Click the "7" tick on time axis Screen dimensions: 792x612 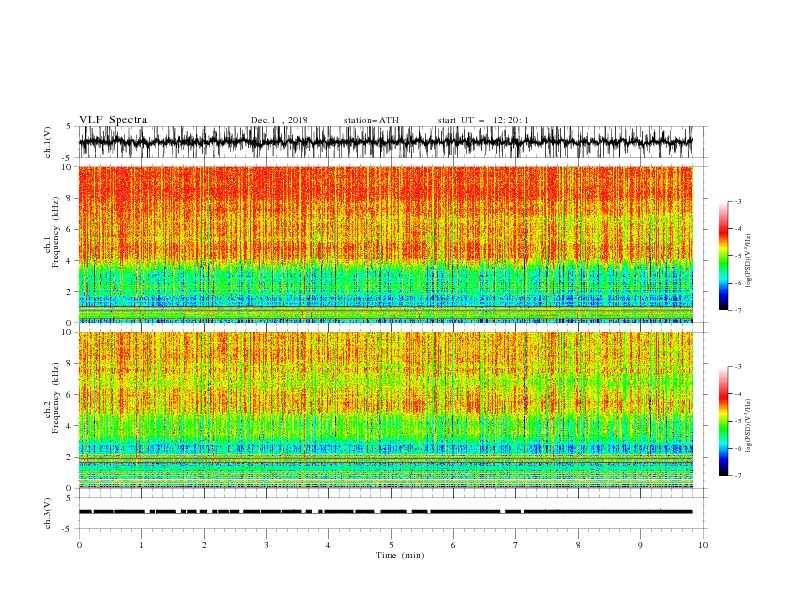[516, 545]
